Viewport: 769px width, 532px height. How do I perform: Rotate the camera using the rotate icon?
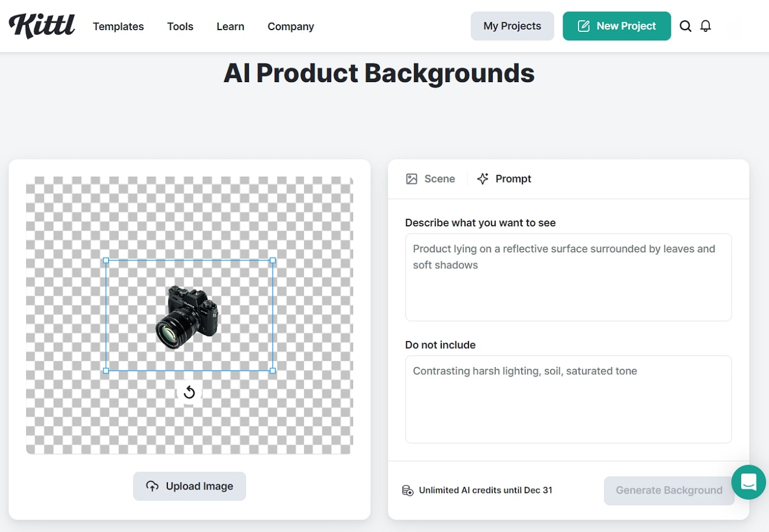[189, 391]
